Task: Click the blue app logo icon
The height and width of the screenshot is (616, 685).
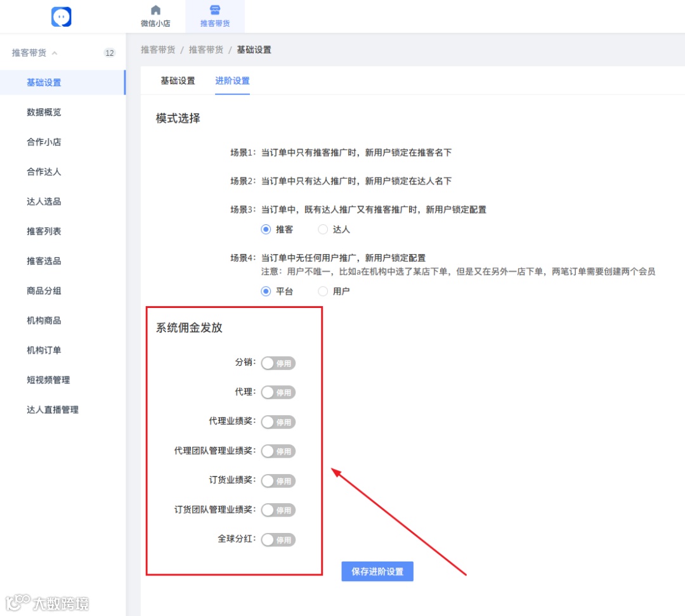Action: coord(61,17)
